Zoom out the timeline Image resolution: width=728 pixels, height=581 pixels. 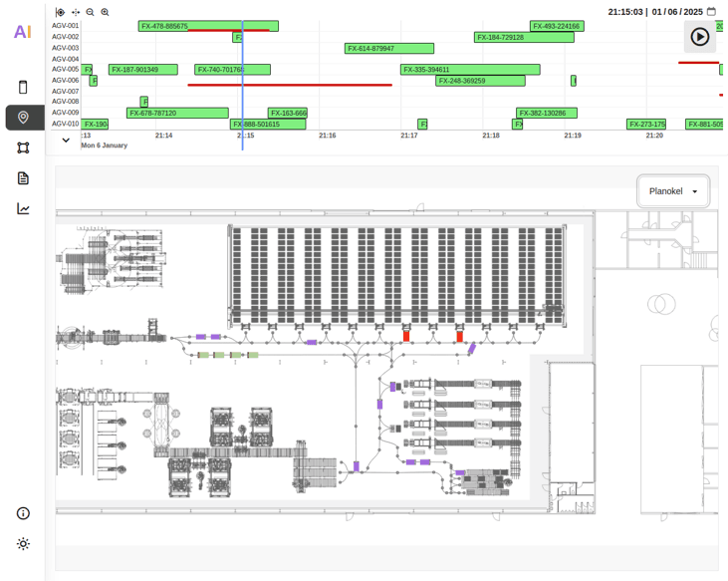[90, 12]
